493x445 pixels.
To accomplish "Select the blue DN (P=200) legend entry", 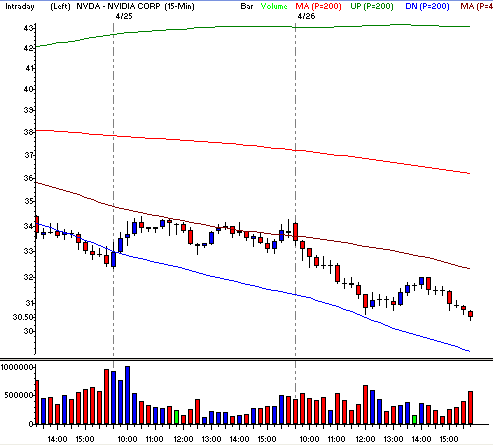I will pos(427,6).
